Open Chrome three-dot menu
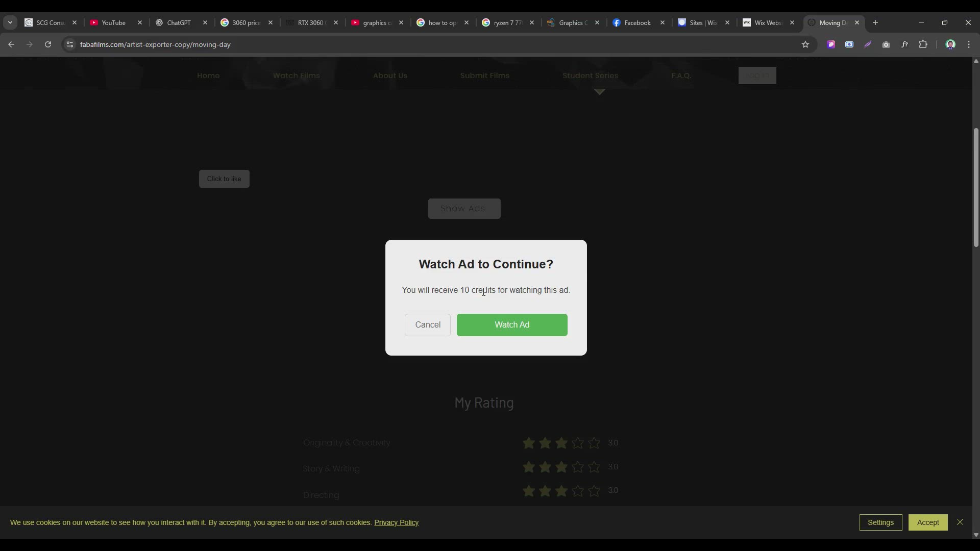This screenshot has width=980, height=551. coord(969,44)
